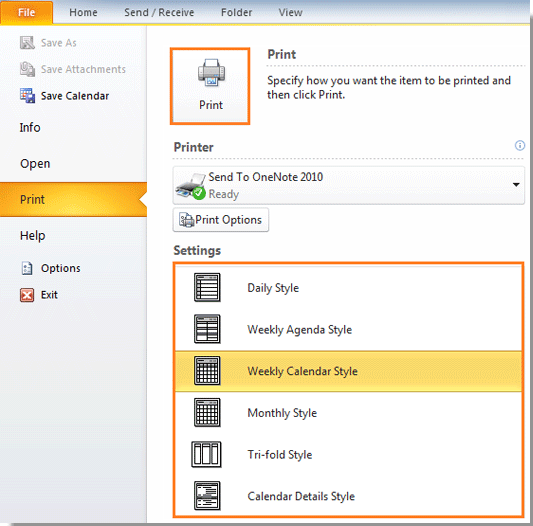
Task: Select Monthly Style icon
Action: [x=207, y=412]
